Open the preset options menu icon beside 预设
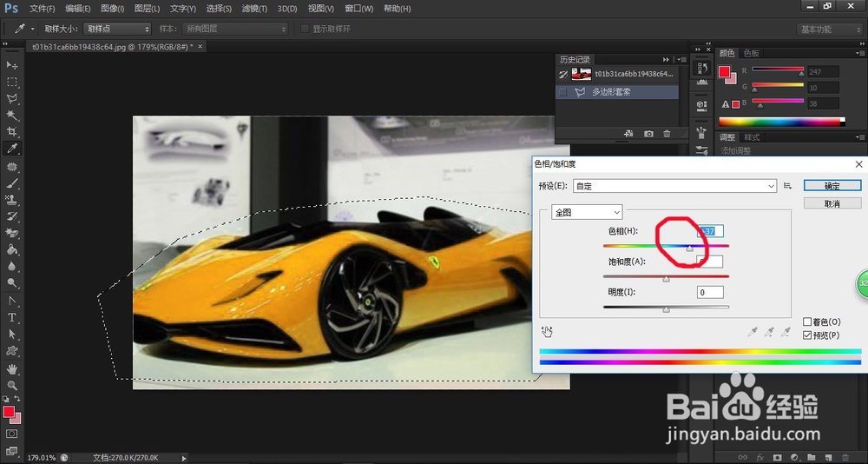868x464 pixels. (788, 186)
